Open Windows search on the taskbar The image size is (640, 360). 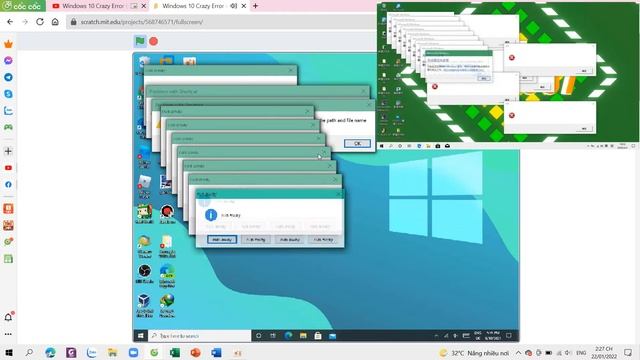[29, 352]
